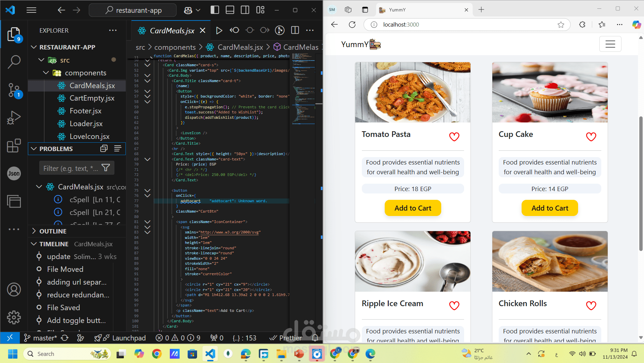
Task: Add Tomato Pasta to cart
Action: [413, 208]
